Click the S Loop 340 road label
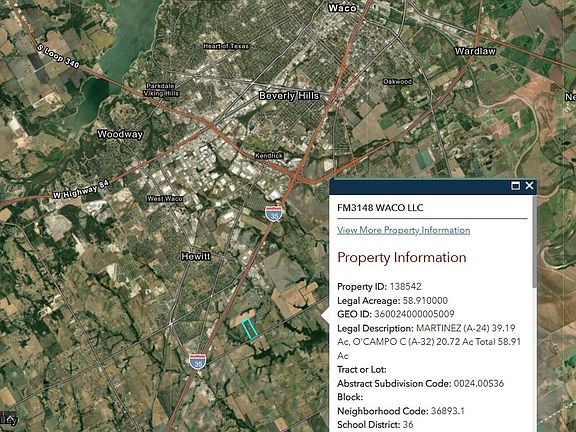The image size is (576, 432). (58, 56)
